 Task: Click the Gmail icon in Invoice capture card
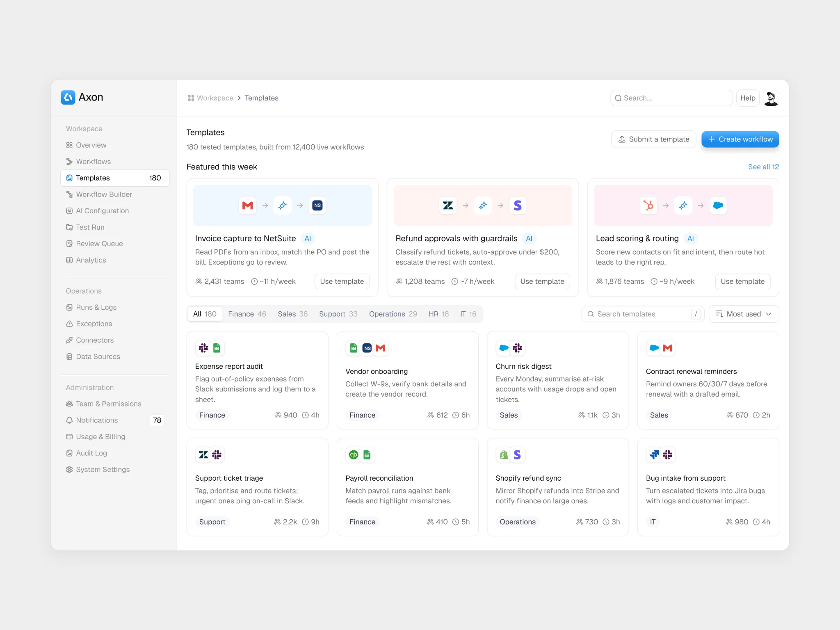pyautogui.click(x=248, y=205)
